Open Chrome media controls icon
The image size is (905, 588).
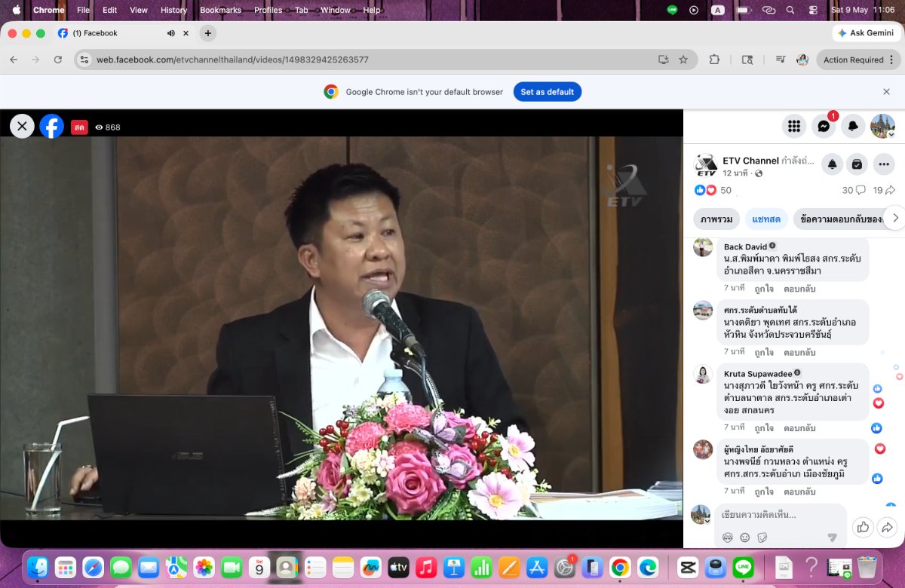point(780,60)
